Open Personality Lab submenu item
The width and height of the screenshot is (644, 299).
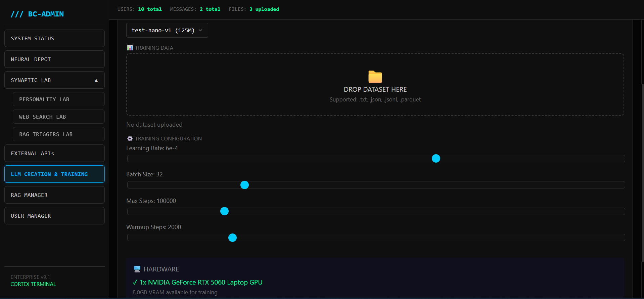point(58,99)
